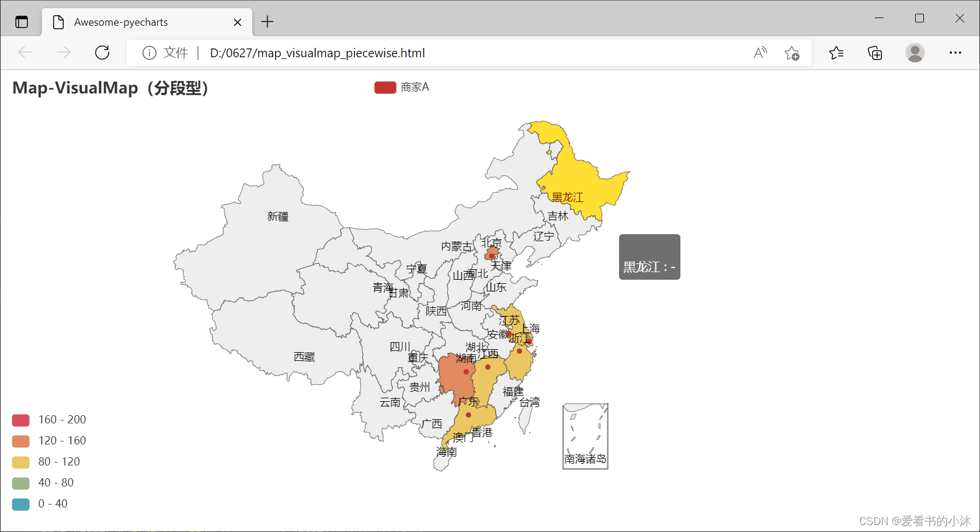The width and height of the screenshot is (980, 532).
Task: Click the 贵州 province label
Action: coord(420,387)
